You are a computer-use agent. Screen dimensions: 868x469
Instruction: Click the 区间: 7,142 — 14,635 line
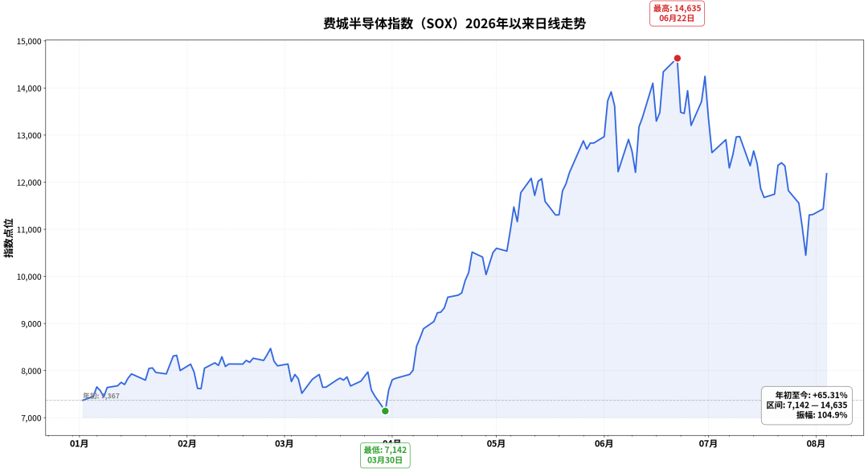click(x=807, y=405)
